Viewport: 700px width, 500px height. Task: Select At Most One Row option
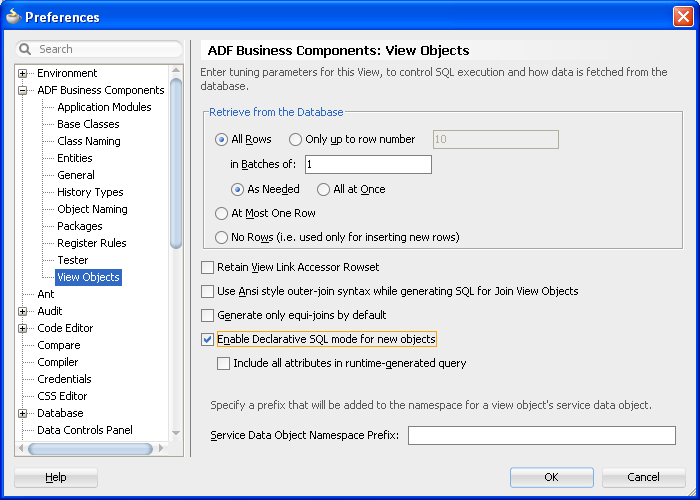pos(221,213)
